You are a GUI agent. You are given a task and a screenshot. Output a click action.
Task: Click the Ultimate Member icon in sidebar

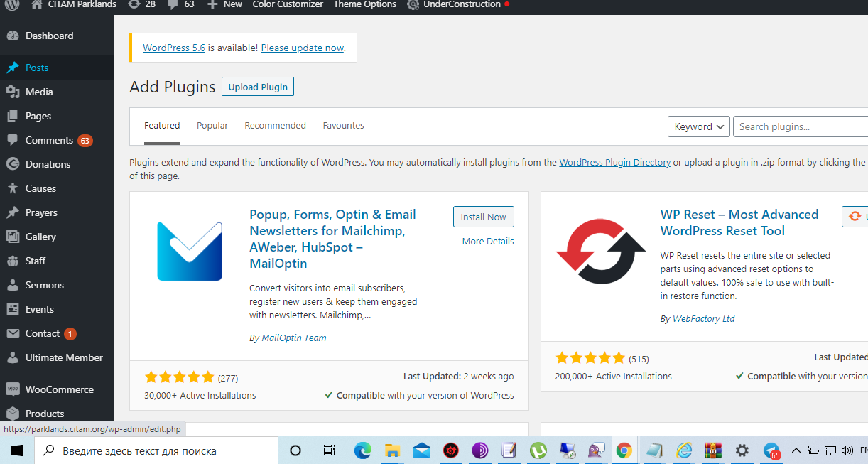coord(12,357)
